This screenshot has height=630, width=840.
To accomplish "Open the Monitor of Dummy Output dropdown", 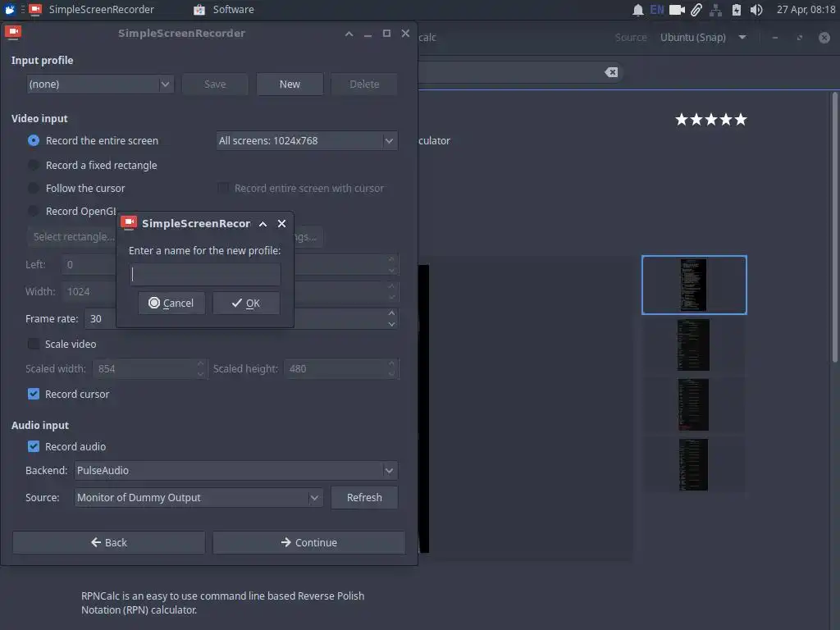I will 199,498.
